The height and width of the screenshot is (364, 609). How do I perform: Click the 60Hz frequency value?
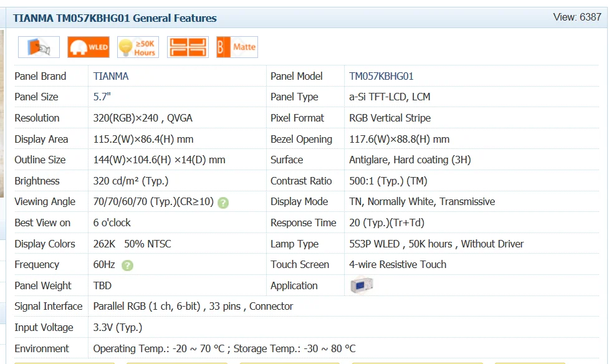[x=104, y=264]
